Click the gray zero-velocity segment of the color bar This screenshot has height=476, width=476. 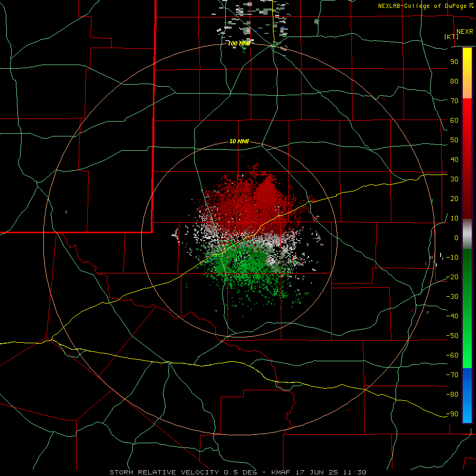coord(467,234)
